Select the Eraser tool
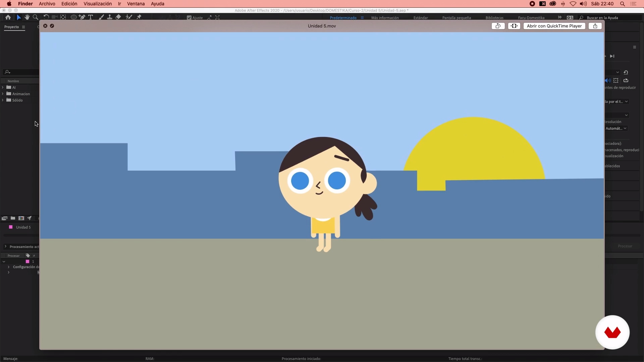The height and width of the screenshot is (362, 644). pos(118,17)
